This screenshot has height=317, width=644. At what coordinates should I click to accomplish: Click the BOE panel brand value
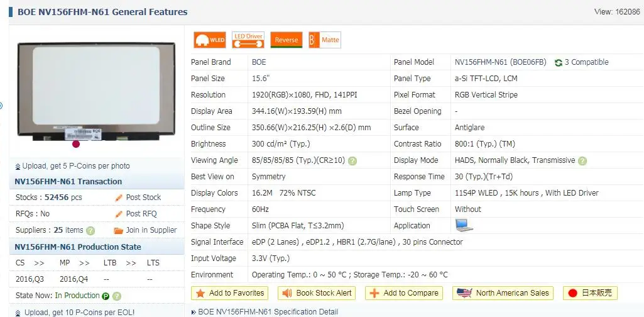(x=259, y=62)
